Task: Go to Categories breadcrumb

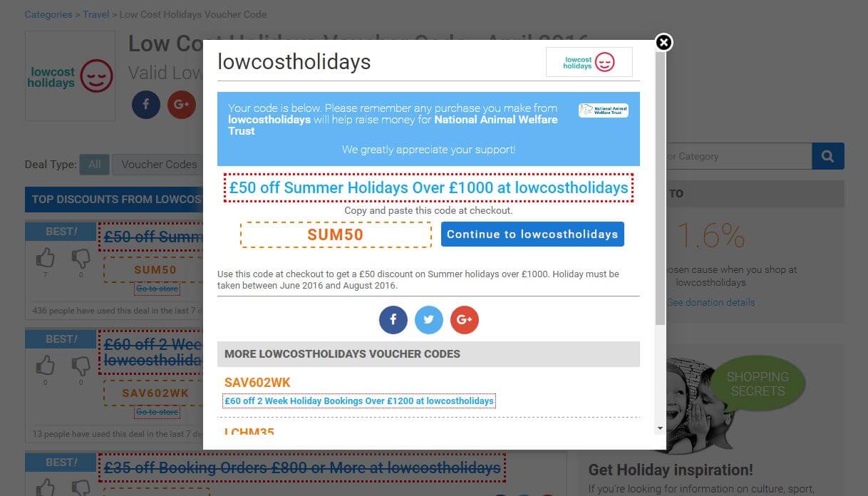Action: (48, 14)
